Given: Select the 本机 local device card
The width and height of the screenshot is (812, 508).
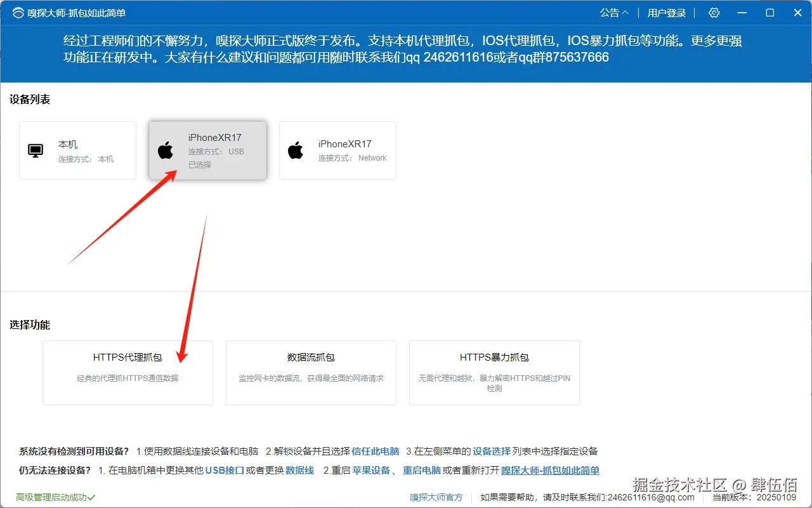Looking at the screenshot, I should point(77,150).
